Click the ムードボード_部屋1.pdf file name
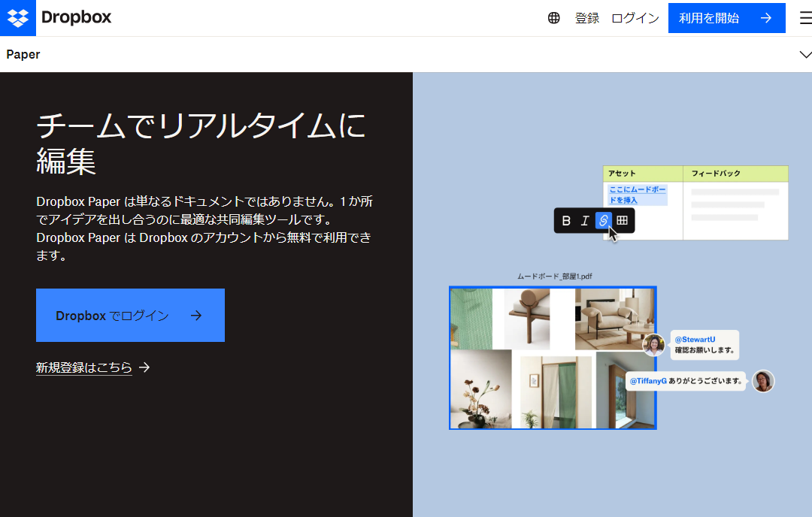This screenshot has height=517, width=812. (555, 277)
